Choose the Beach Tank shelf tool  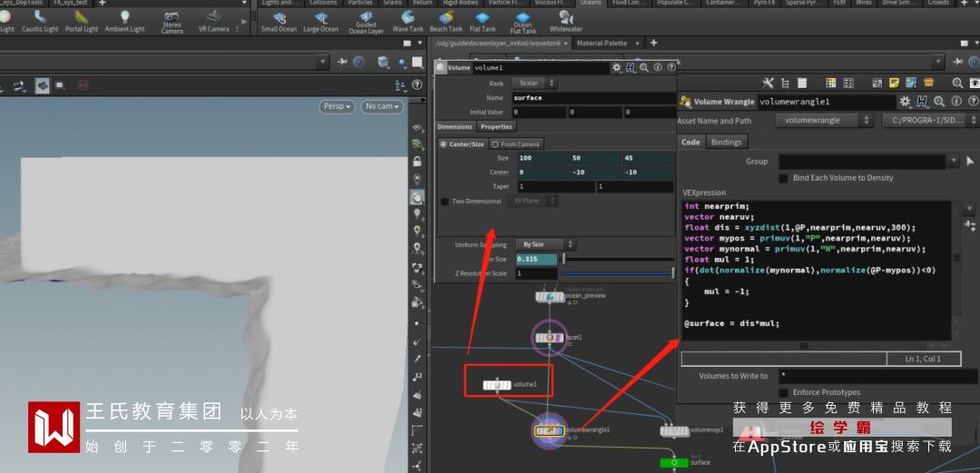(x=446, y=22)
